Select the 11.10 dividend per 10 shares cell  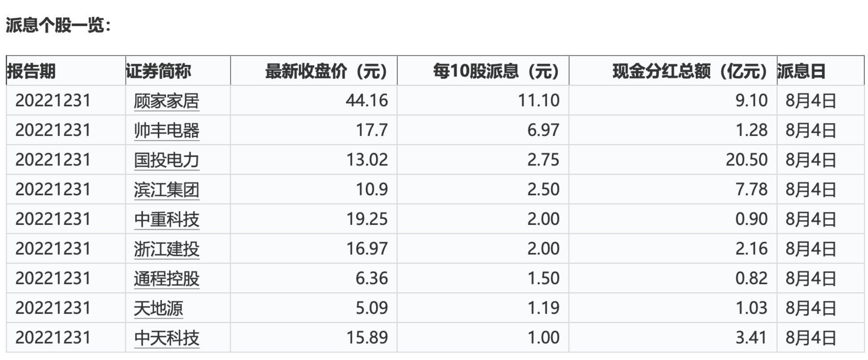pos(483,100)
